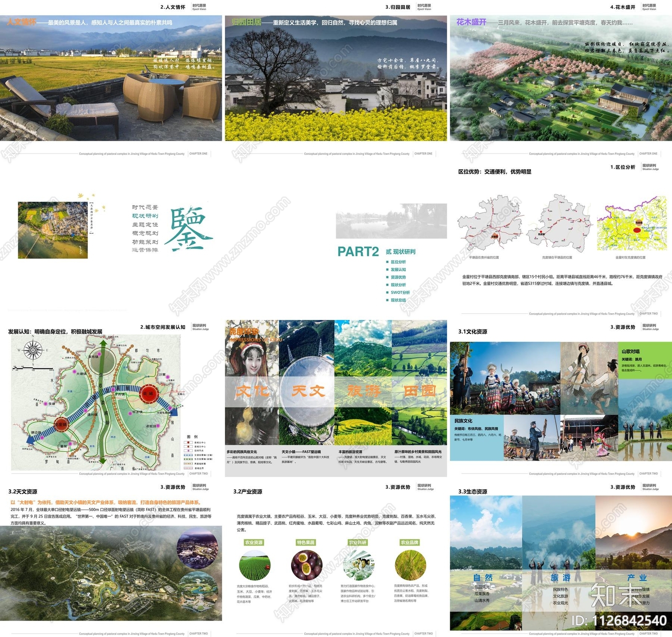Select the 运营保障 chapter list entry
The image size is (672, 637).
[x=145, y=250]
